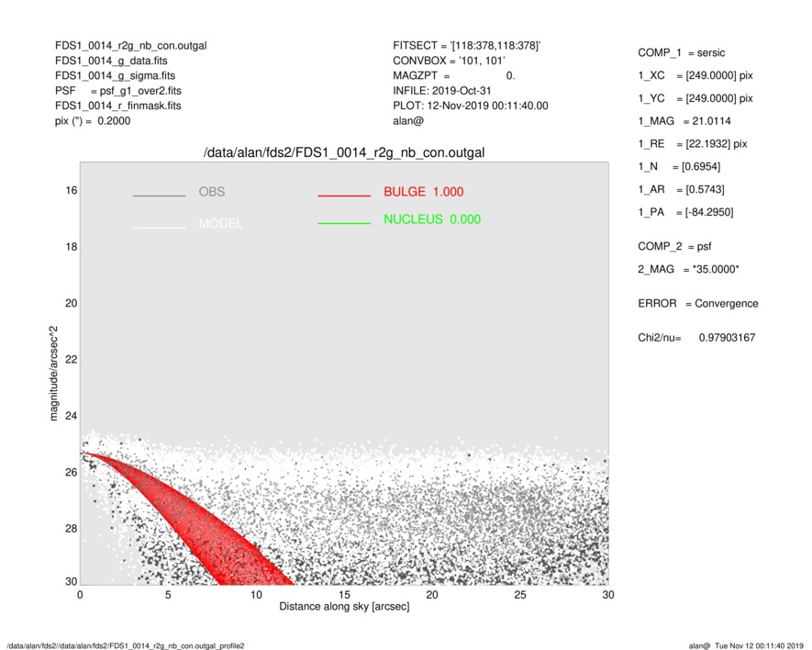Image resolution: width=812 pixels, height=650 pixels.
Task: Click the x-axis tick label 15
Action: click(344, 595)
